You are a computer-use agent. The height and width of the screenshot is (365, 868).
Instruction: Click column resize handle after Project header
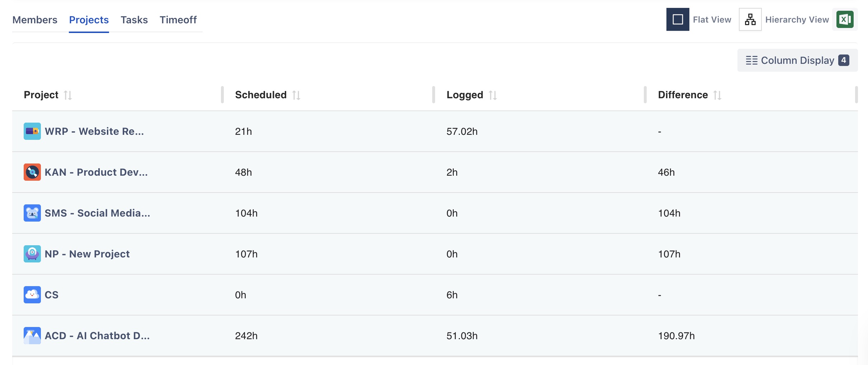coord(222,95)
